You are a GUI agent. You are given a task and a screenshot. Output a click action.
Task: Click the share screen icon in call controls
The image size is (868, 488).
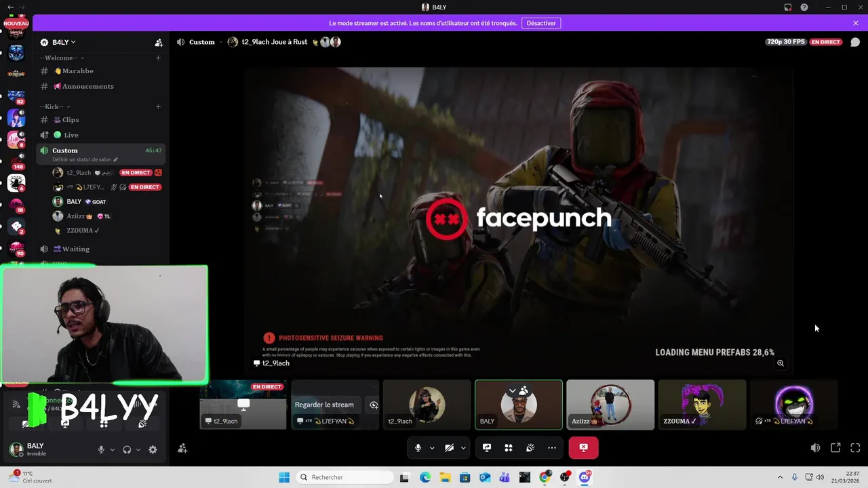coord(487,447)
